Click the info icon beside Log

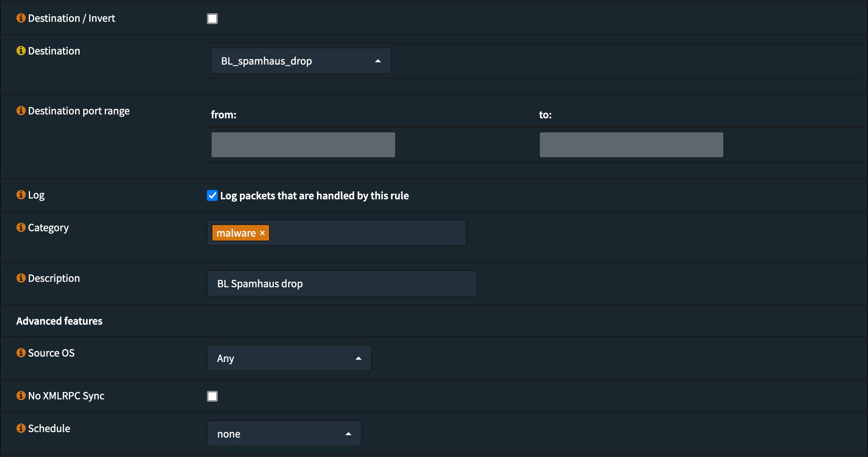(x=21, y=195)
